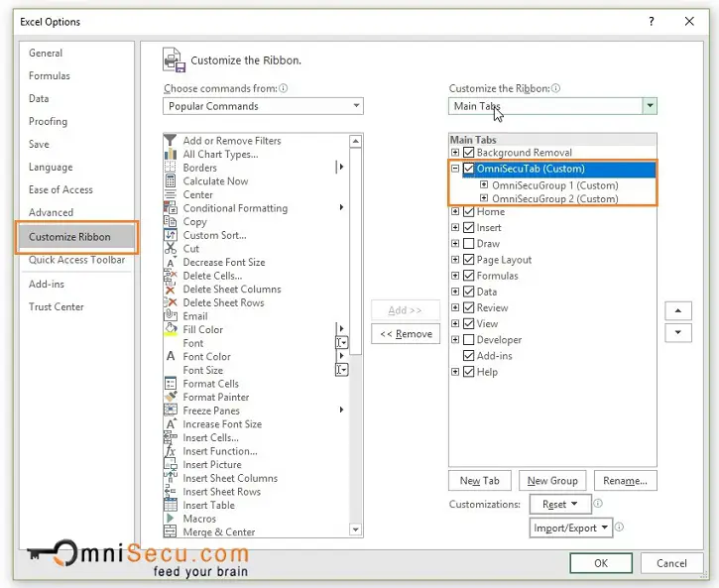Screen dimensions: 719x588
Task: Click info icon beside Choose commands from
Action: tap(284, 88)
